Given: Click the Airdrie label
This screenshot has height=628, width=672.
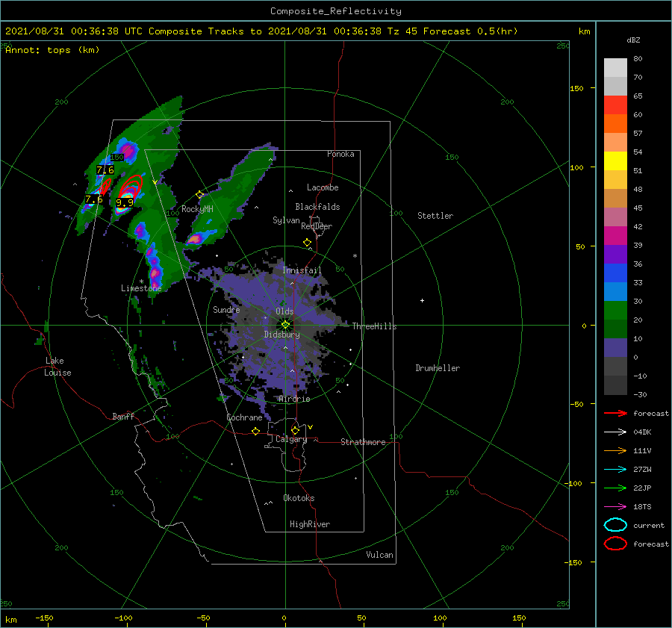Looking at the screenshot, I should click(294, 399).
